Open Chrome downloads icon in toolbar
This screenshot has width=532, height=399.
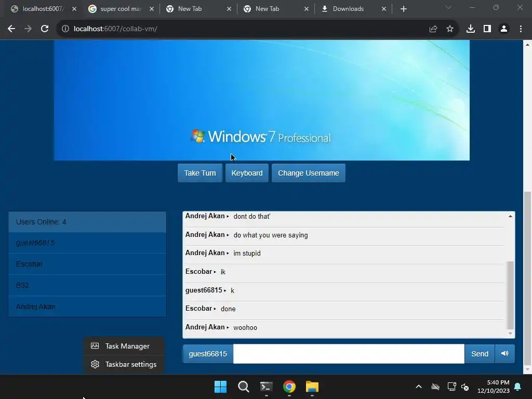coord(471,29)
